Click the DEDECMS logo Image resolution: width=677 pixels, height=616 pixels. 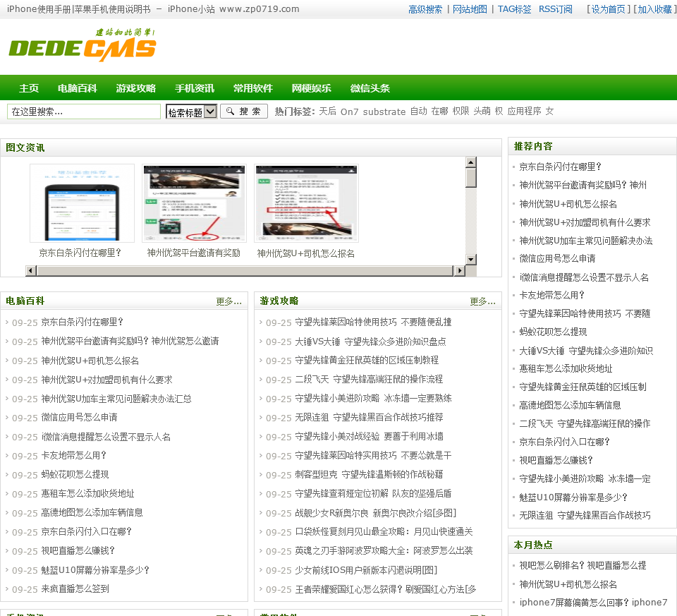tap(82, 45)
